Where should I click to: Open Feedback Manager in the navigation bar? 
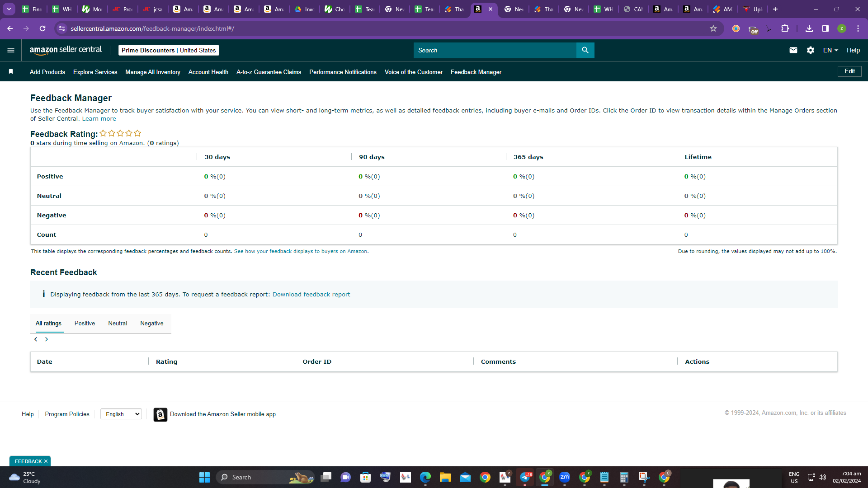tap(476, 72)
